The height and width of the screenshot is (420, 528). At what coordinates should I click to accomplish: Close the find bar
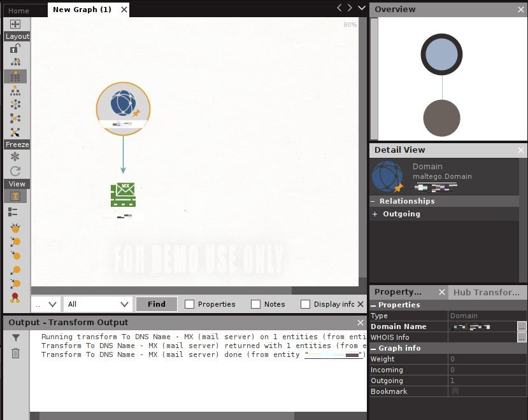pos(360,304)
